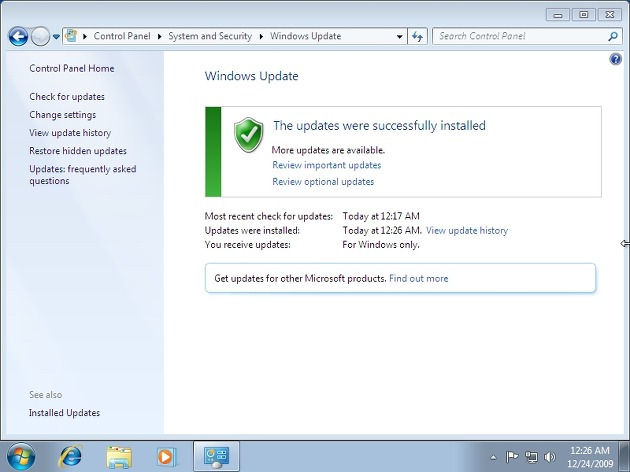The image size is (630, 472).
Task: Open View update history in sidebar
Action: pos(70,133)
